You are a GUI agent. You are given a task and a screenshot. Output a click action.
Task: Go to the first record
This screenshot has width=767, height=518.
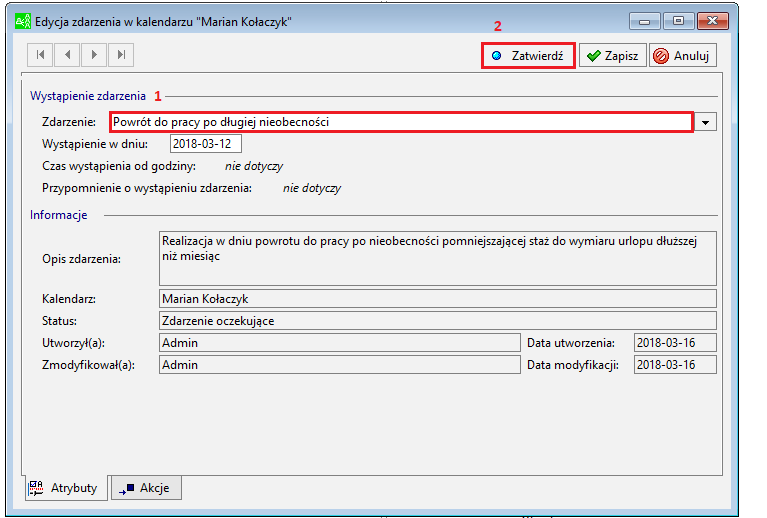41,54
